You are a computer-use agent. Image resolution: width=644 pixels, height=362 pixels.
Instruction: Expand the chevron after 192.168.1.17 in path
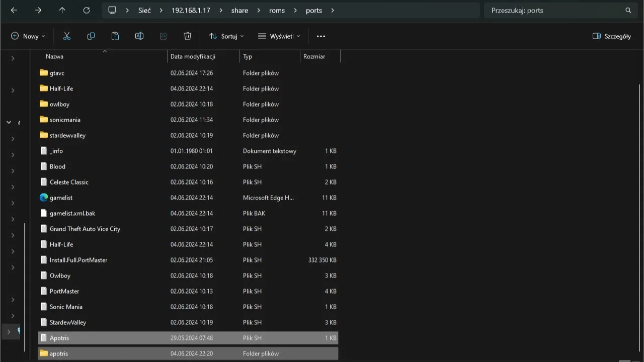tap(221, 10)
